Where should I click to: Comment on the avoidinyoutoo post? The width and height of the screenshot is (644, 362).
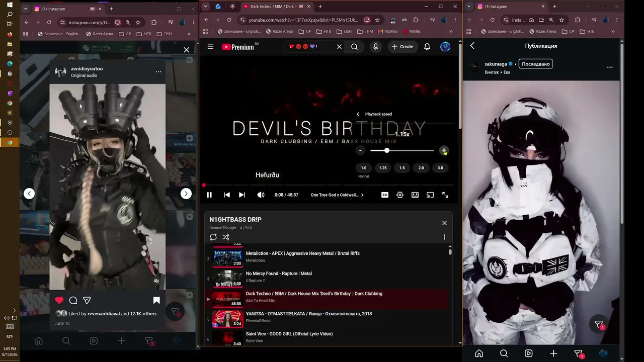73,300
